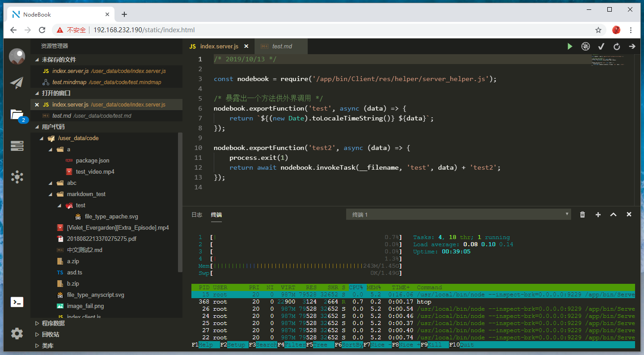Image resolution: width=644 pixels, height=355 pixels.
Task: Click the browser back arrow
Action: (13, 30)
